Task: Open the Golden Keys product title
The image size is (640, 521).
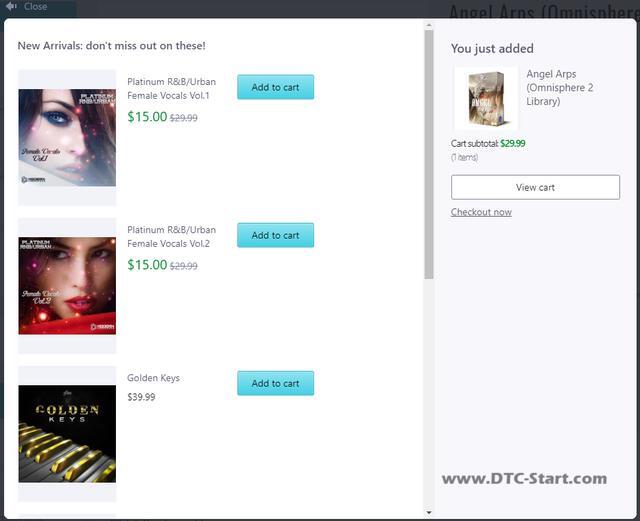Action: (x=153, y=378)
